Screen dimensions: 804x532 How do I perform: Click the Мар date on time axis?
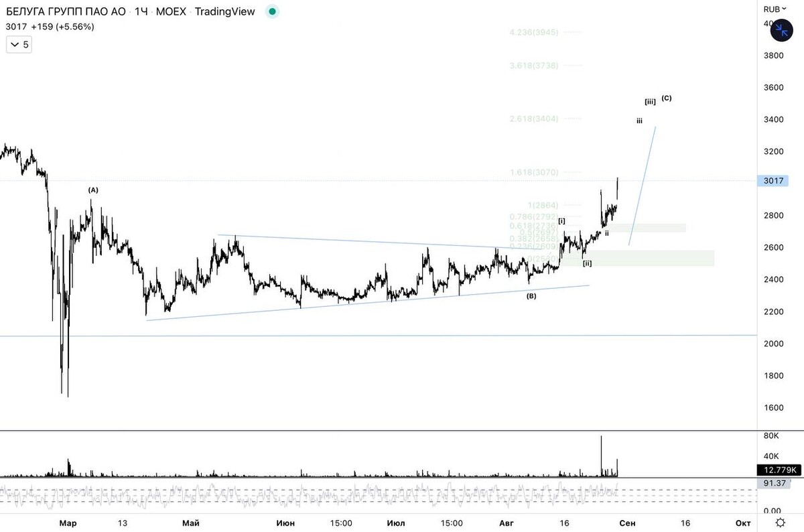[x=68, y=523]
